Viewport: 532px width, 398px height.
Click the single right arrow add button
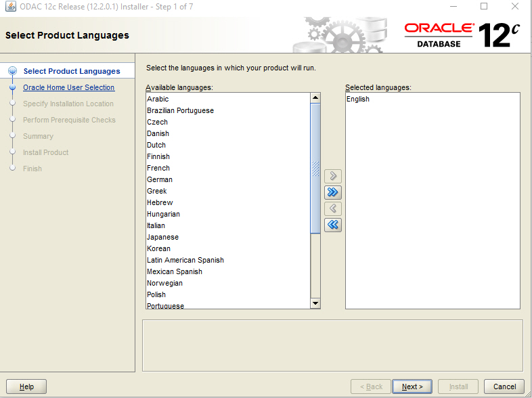[x=333, y=176]
